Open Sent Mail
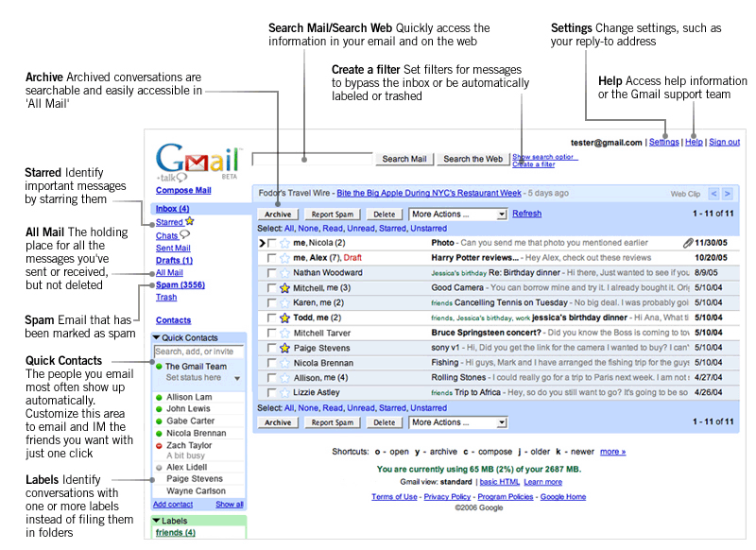 point(173,248)
